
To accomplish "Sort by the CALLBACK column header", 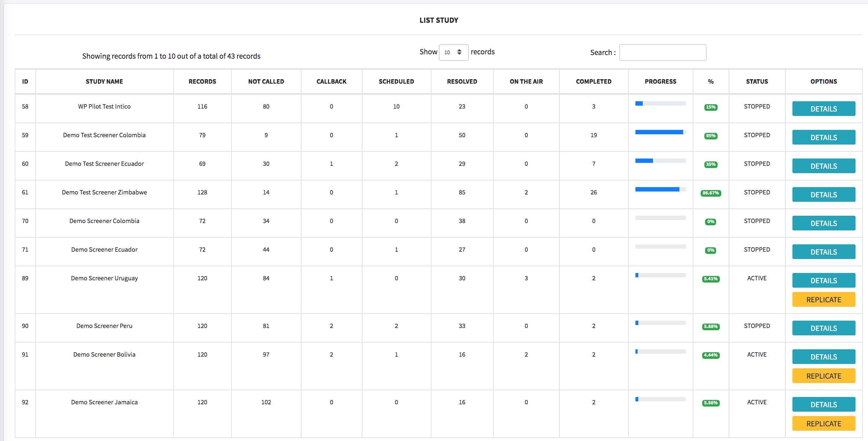I will [331, 81].
